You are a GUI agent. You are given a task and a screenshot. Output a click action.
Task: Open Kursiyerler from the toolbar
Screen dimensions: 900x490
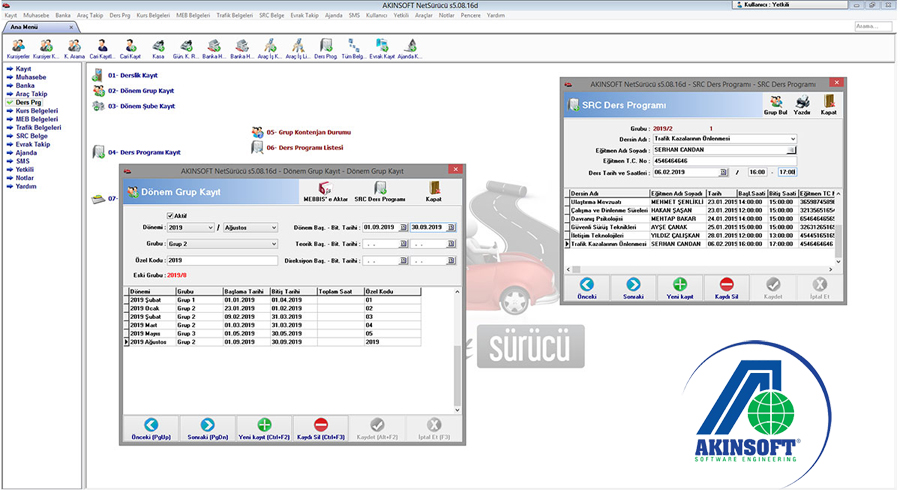coord(19,46)
